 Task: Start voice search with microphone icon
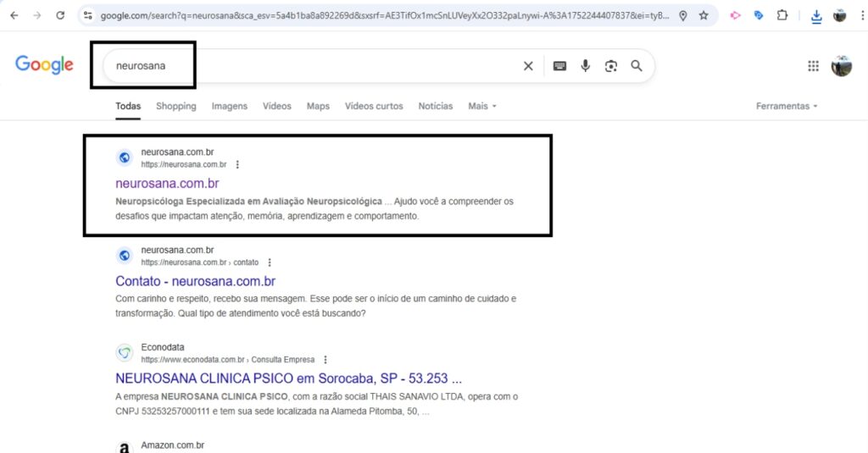click(585, 66)
